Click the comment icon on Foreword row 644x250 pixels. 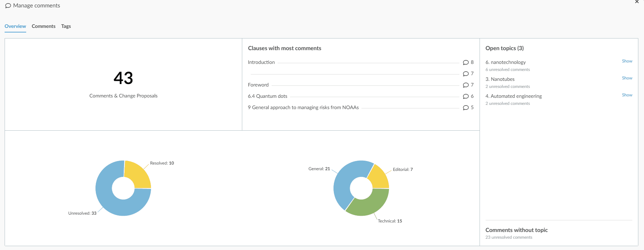(466, 85)
